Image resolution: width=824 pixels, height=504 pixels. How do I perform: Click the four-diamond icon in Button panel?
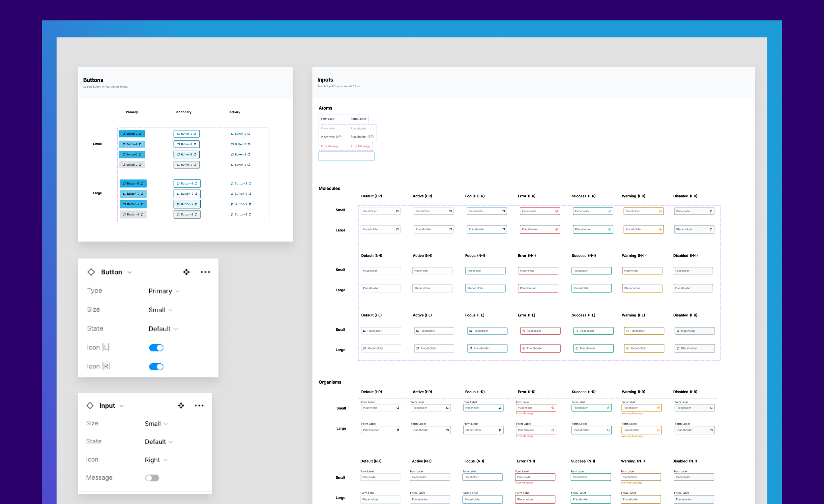(x=186, y=272)
